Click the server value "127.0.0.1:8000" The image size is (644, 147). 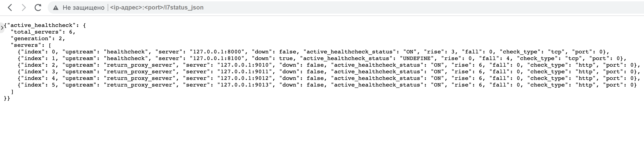(x=217, y=52)
